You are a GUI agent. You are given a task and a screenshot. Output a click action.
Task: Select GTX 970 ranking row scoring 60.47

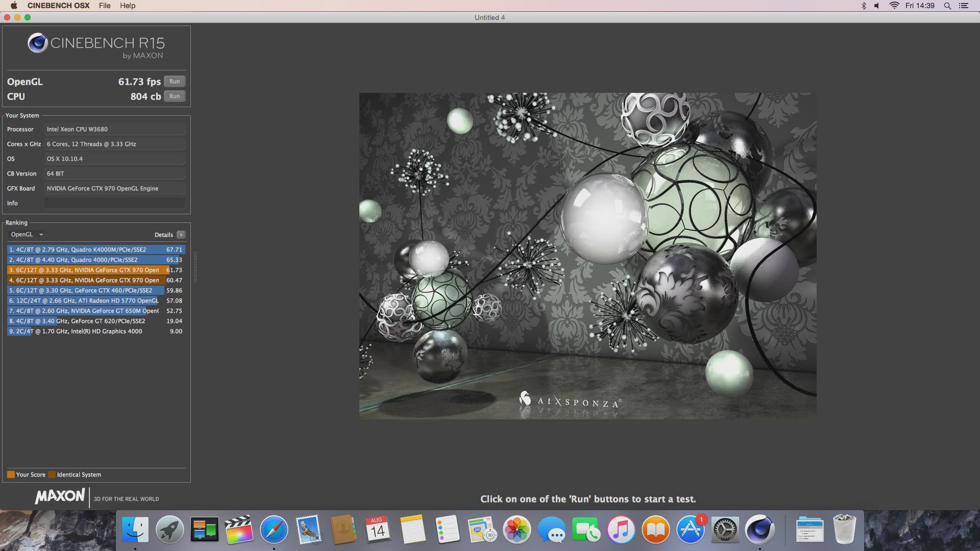(96, 280)
